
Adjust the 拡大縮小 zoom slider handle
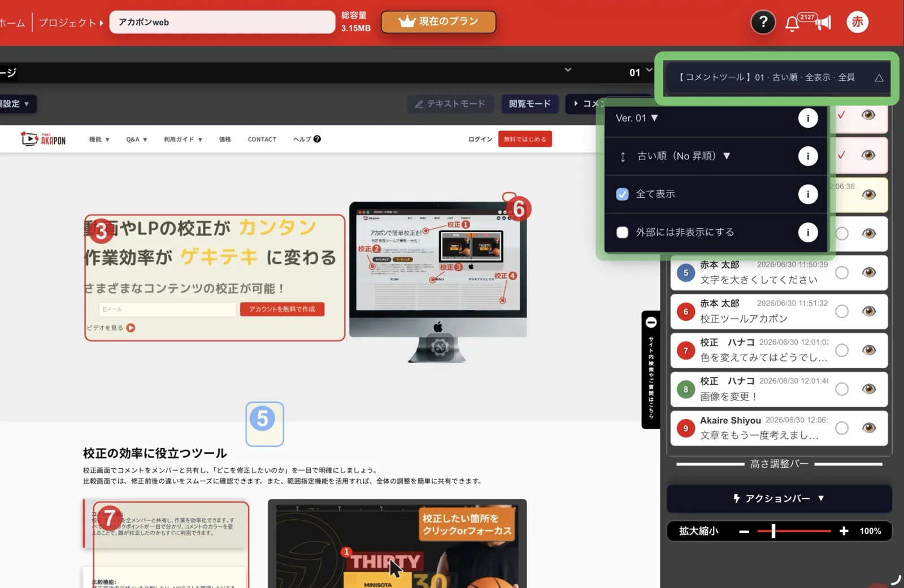coord(773,531)
